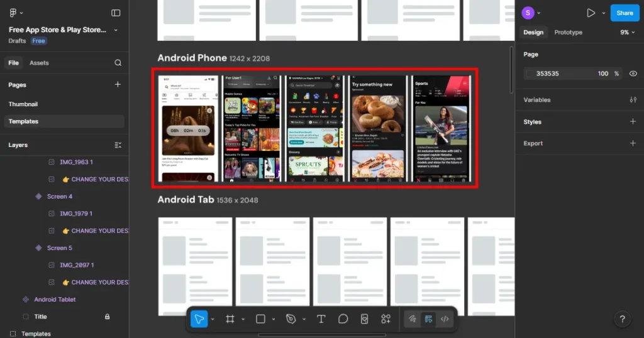The width and height of the screenshot is (644, 338).
Task: Select the Android Tablet layer
Action: tap(55, 300)
